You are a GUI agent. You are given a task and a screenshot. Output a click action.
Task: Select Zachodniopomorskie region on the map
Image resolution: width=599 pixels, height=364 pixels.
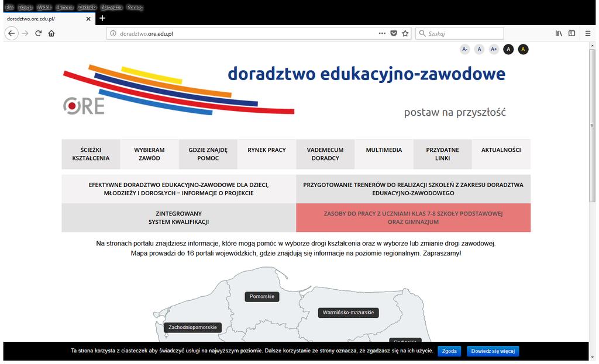pyautogui.click(x=192, y=327)
